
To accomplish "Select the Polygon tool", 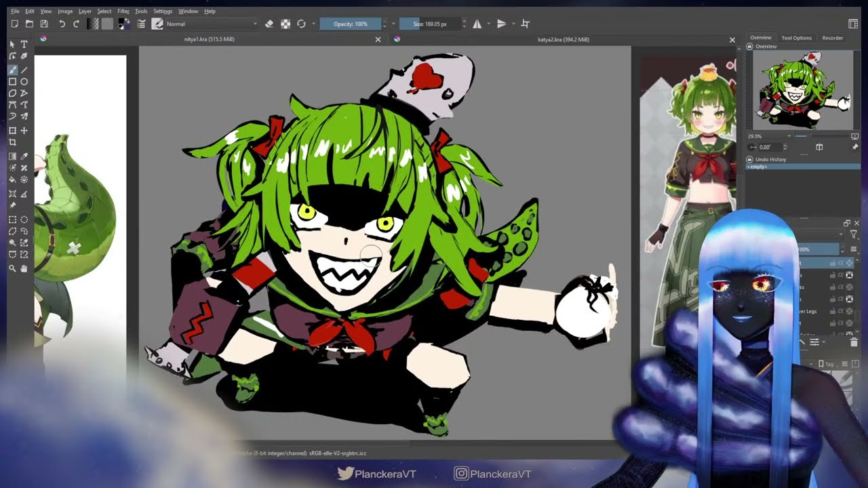I will tap(12, 93).
